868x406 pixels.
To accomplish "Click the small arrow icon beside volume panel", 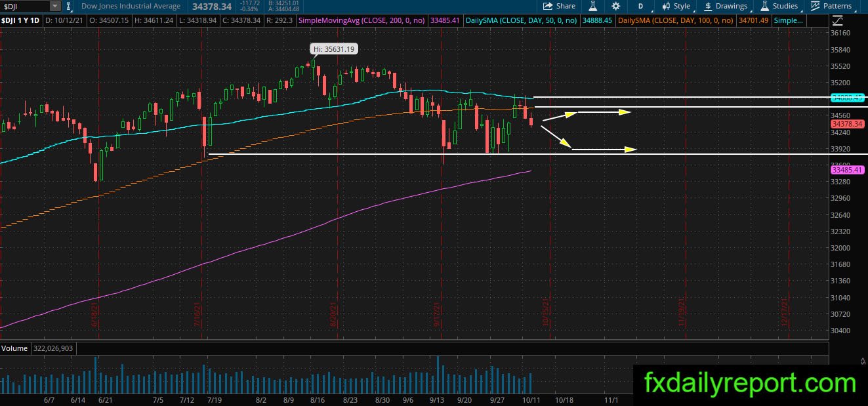I will 862,361.
